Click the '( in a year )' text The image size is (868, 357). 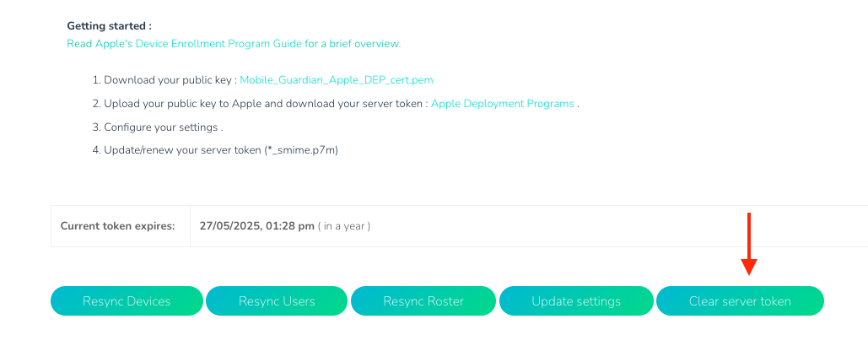(x=344, y=226)
